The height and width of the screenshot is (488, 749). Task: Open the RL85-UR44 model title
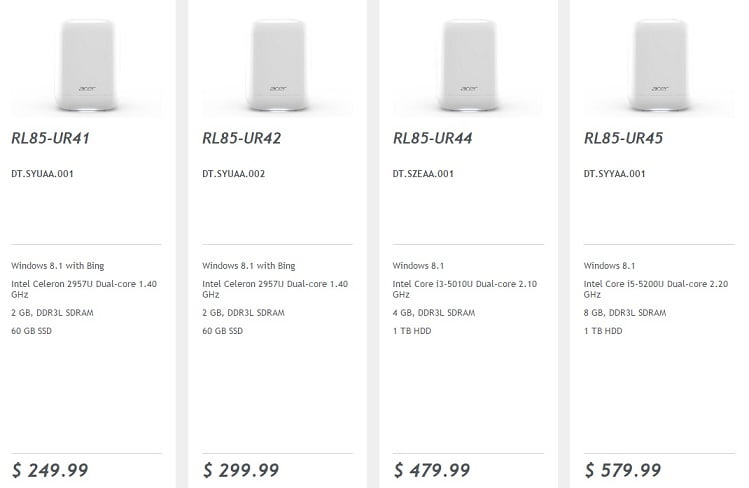[x=433, y=139]
